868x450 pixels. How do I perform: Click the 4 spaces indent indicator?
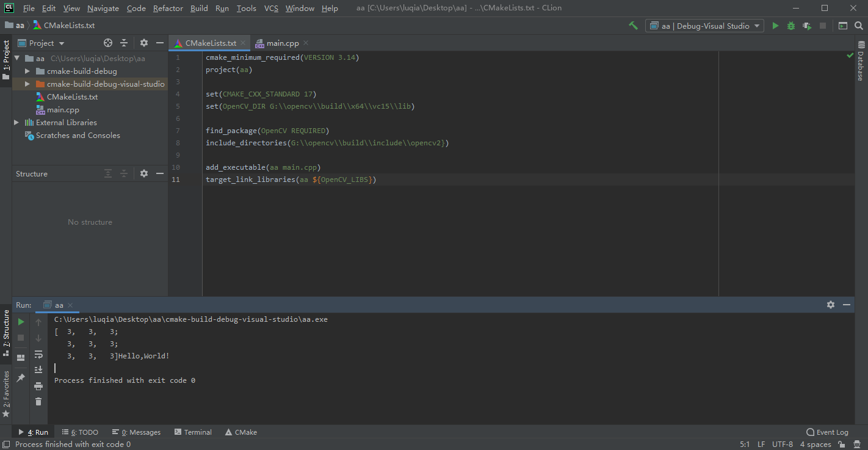pyautogui.click(x=815, y=445)
